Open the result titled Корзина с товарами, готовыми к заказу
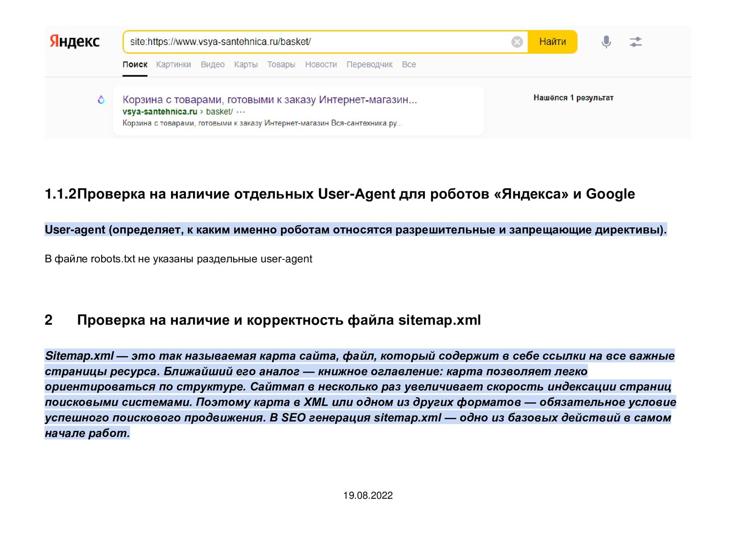 point(270,100)
